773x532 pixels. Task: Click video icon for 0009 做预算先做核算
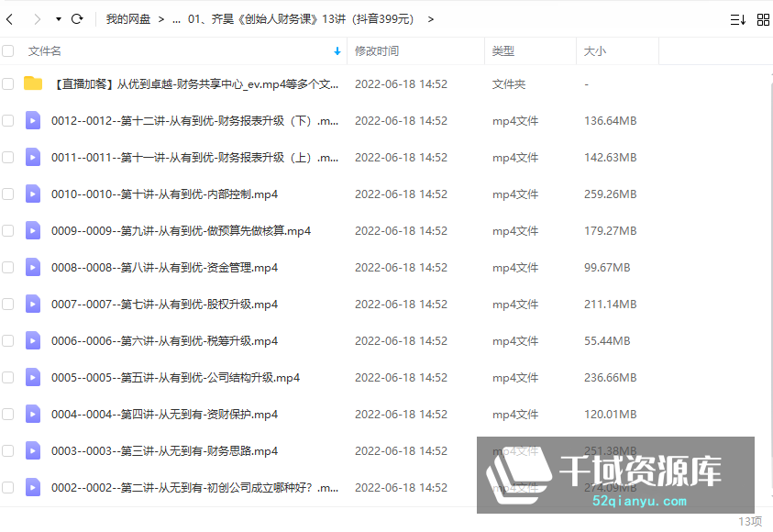(33, 230)
